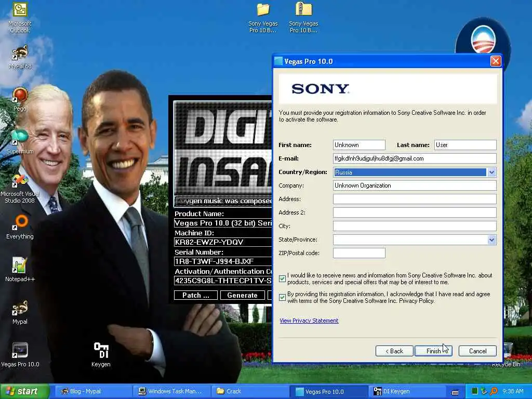
Task: Select the Keygen desktop icon
Action: tap(101, 355)
